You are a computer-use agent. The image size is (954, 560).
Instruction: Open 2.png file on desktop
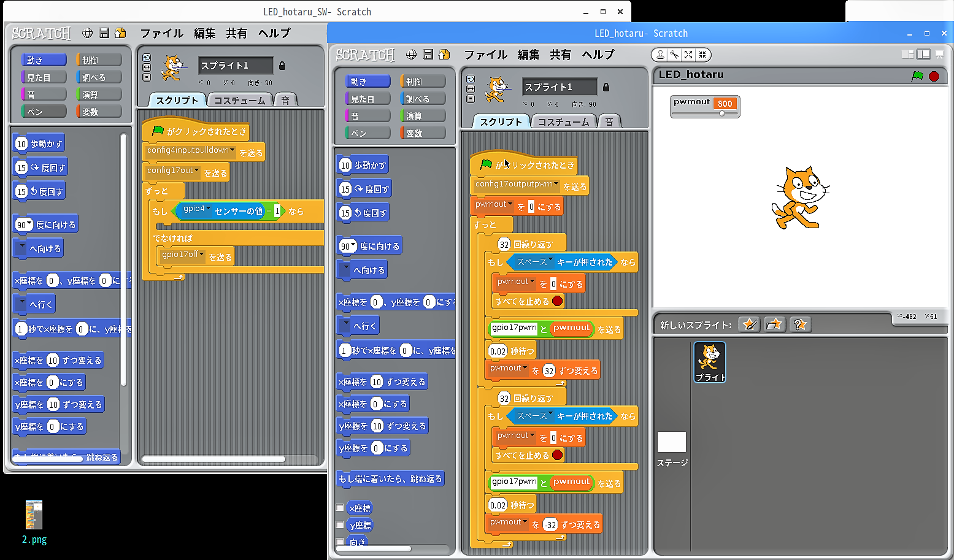(x=34, y=522)
